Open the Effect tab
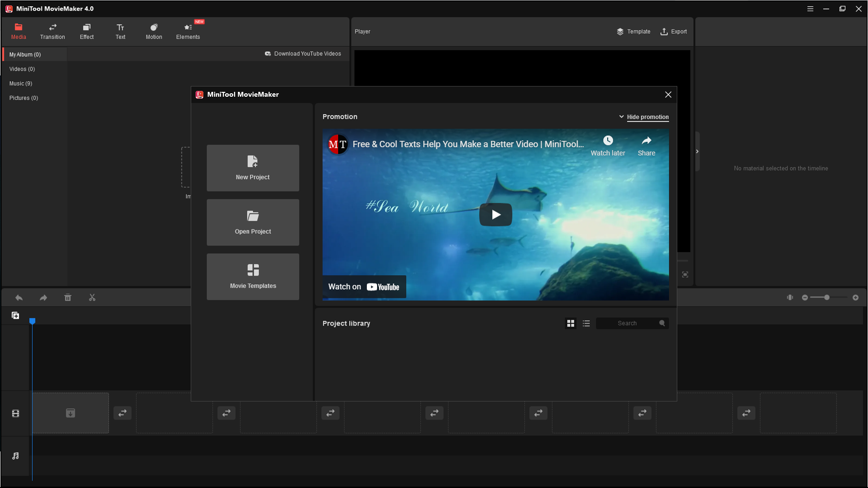The image size is (868, 488). 87,32
